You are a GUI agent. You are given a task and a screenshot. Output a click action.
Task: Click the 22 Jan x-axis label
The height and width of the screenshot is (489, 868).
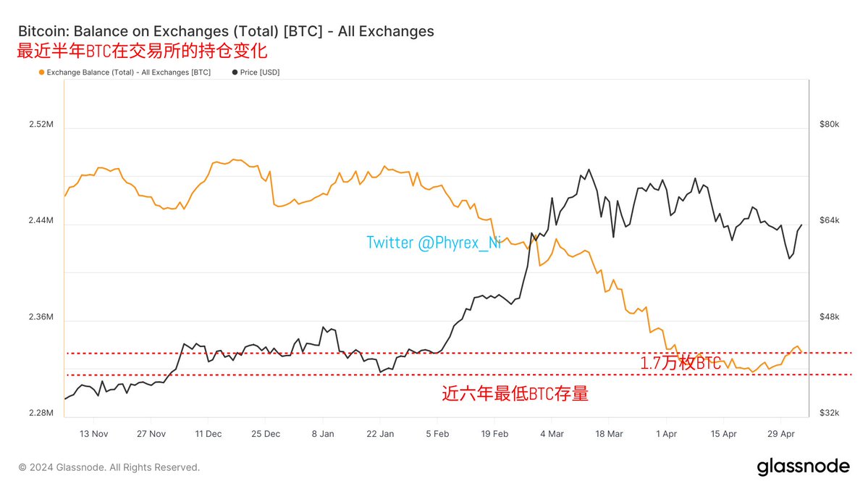pos(380,434)
